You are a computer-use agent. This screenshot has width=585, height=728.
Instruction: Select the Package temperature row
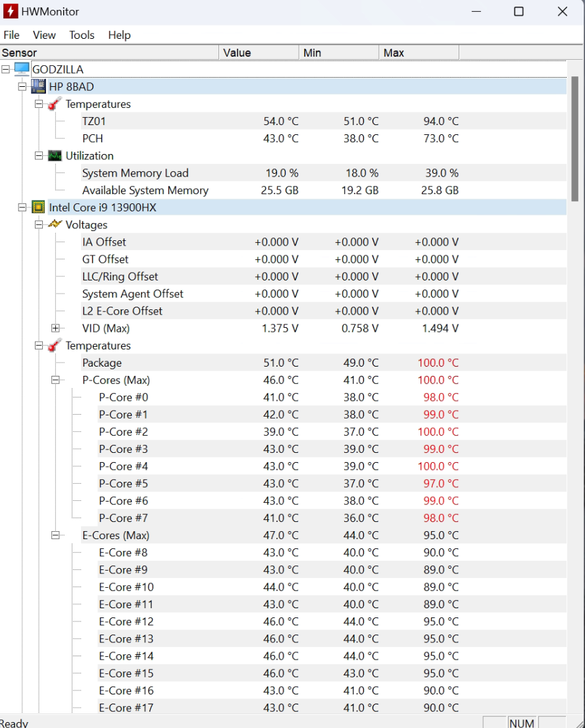tap(324, 362)
